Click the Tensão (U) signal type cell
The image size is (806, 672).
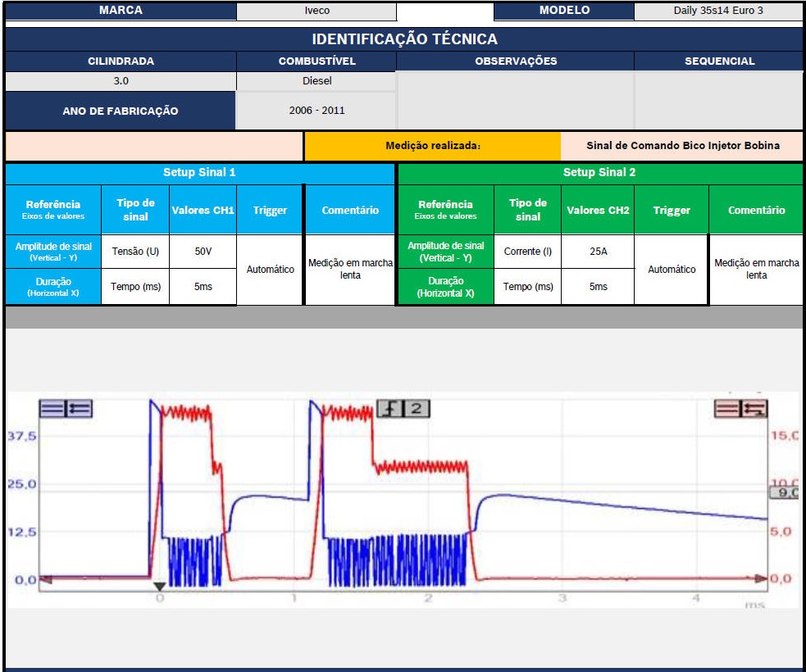click(135, 252)
